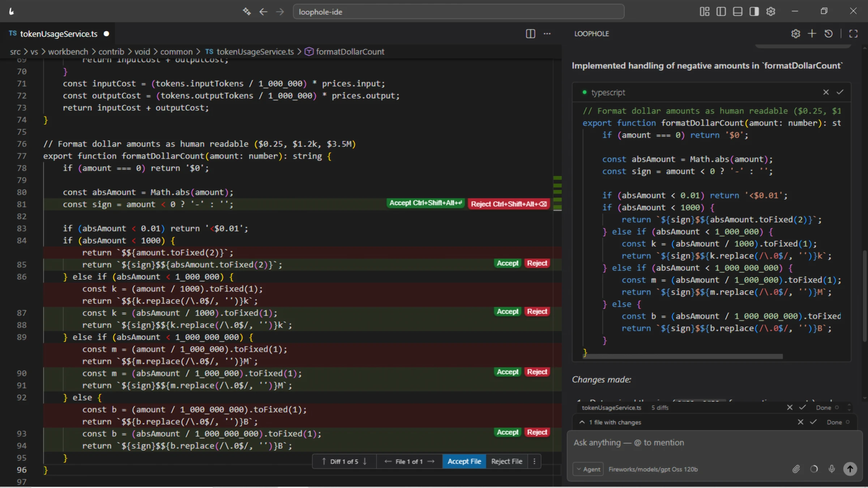868x488 pixels.
Task: Accept the change on line 85
Action: click(508, 264)
